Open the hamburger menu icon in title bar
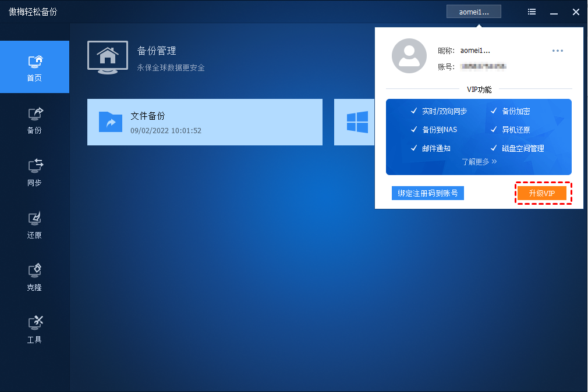 point(532,12)
